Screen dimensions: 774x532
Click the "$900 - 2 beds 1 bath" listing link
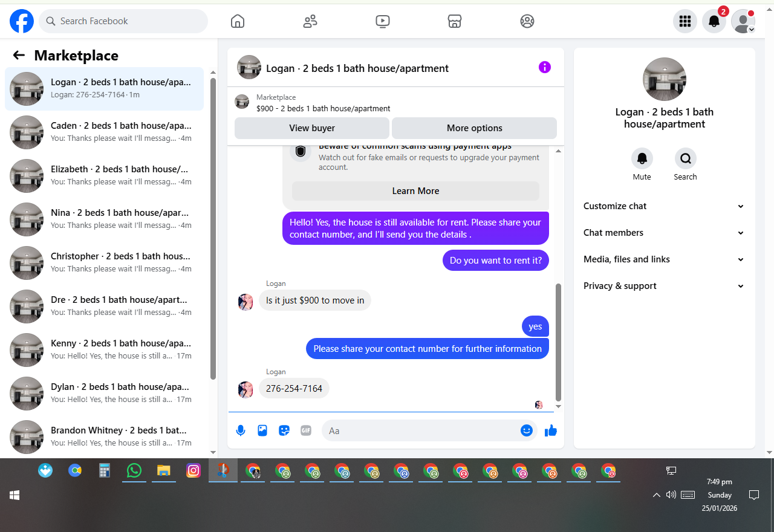coord(324,109)
